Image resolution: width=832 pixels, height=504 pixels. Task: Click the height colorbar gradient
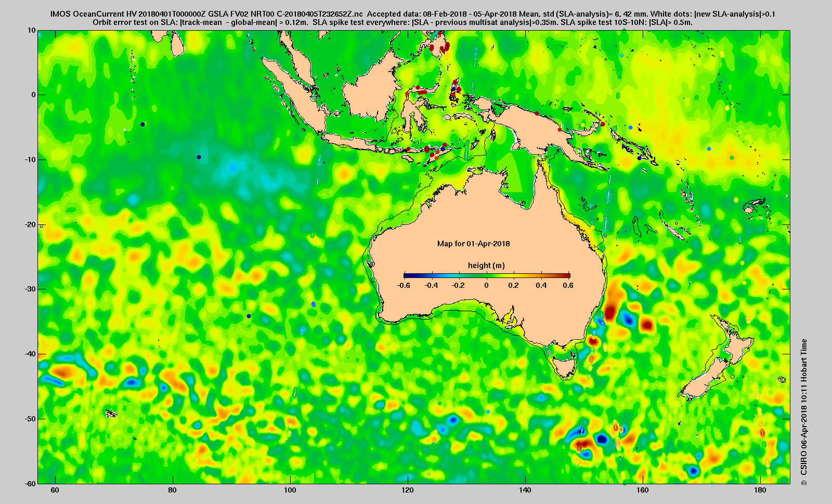click(x=487, y=276)
